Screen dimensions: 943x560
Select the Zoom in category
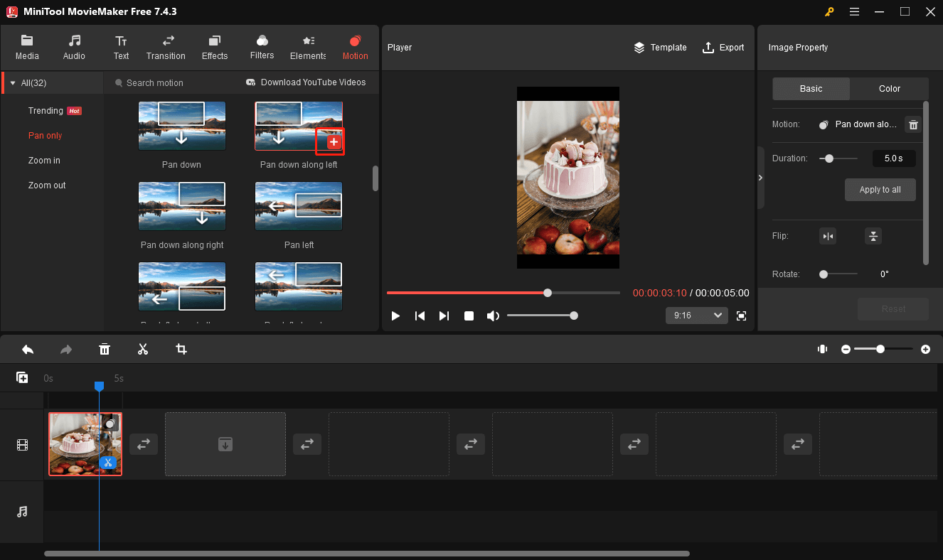point(44,161)
